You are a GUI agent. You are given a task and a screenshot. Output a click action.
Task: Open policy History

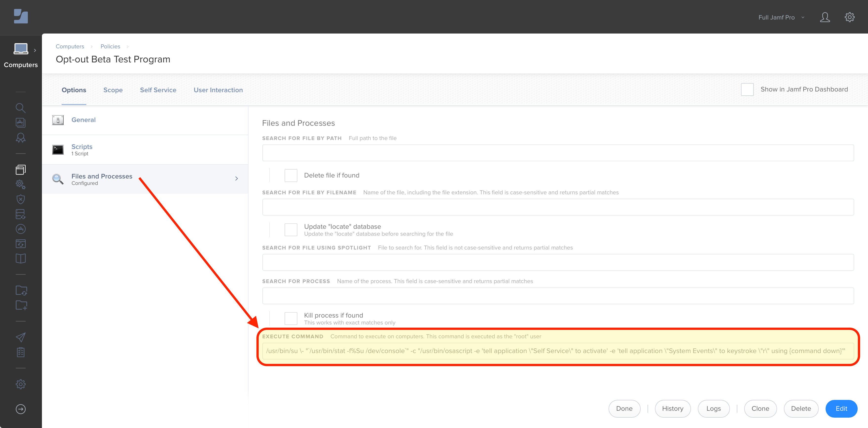[x=672, y=409]
